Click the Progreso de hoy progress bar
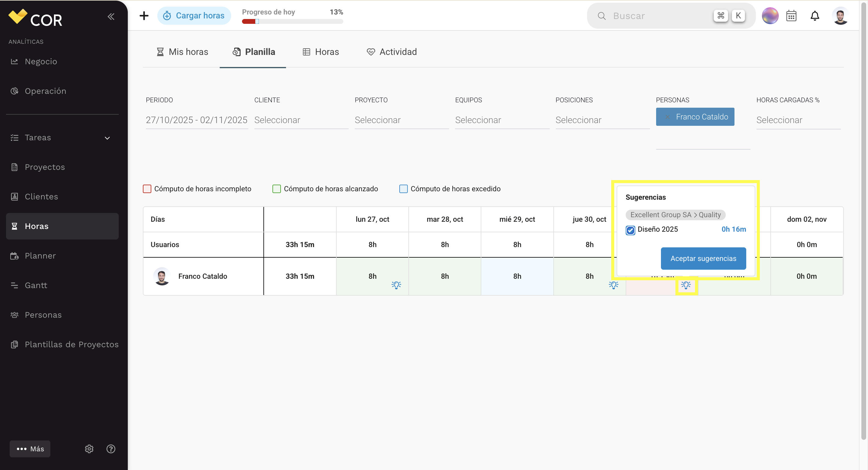The height and width of the screenshot is (470, 868). point(292,22)
